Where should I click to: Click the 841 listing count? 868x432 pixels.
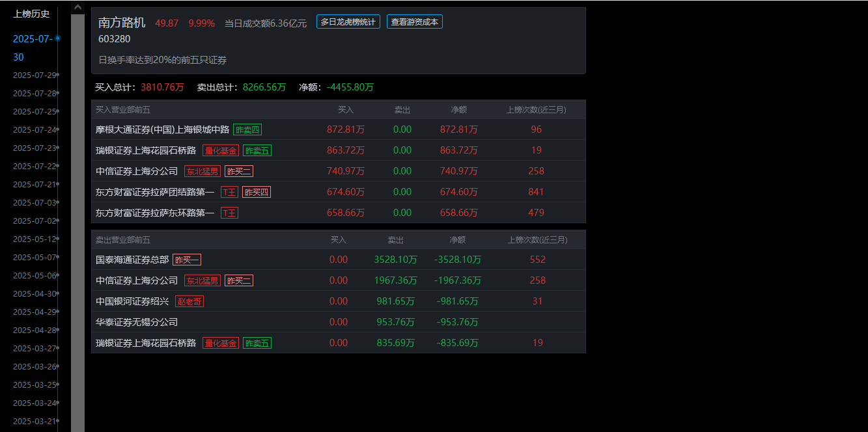click(537, 192)
